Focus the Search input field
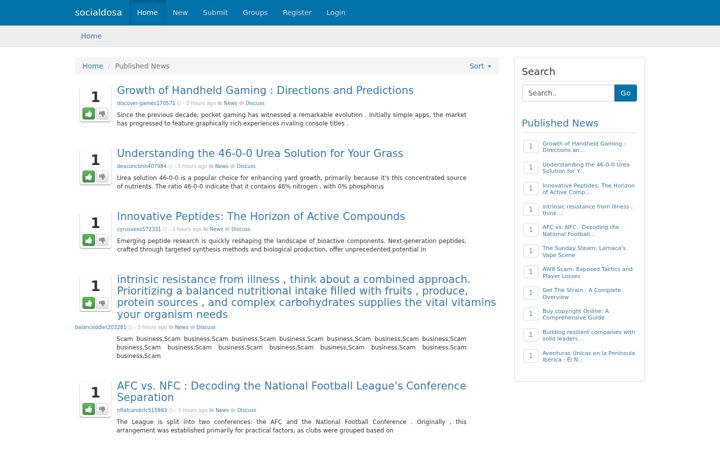The image size is (720, 450). coord(568,93)
